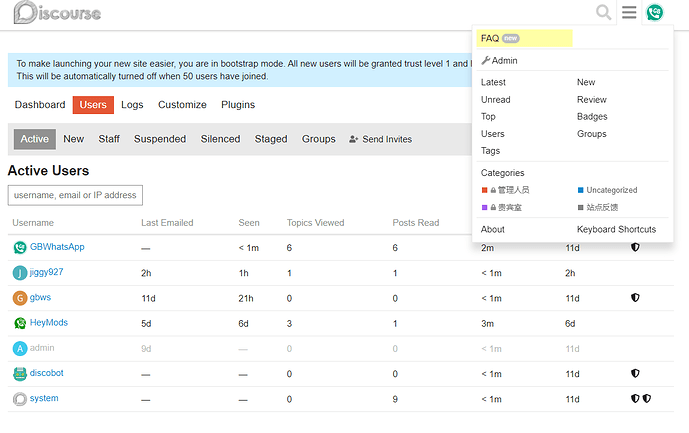The image size is (689, 433).
Task: Select Unread in the menu
Action: click(x=496, y=99)
